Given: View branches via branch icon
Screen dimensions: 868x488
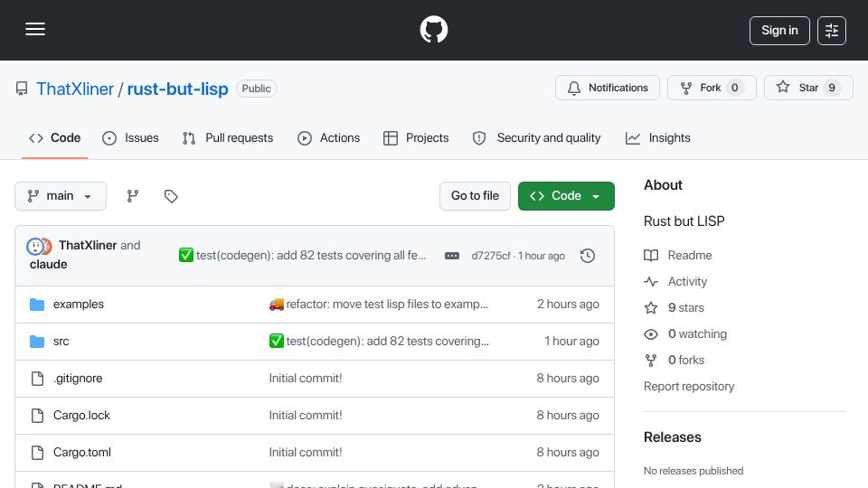Looking at the screenshot, I should pyautogui.click(x=132, y=196).
